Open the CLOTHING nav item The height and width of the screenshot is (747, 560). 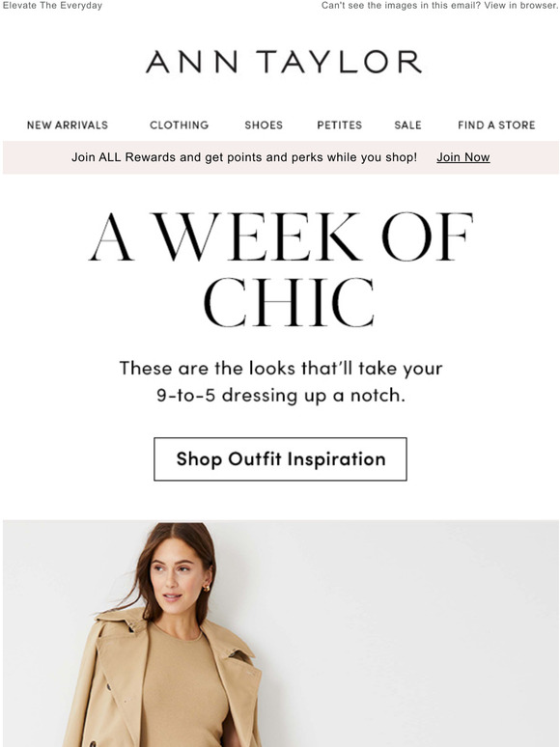coord(180,124)
